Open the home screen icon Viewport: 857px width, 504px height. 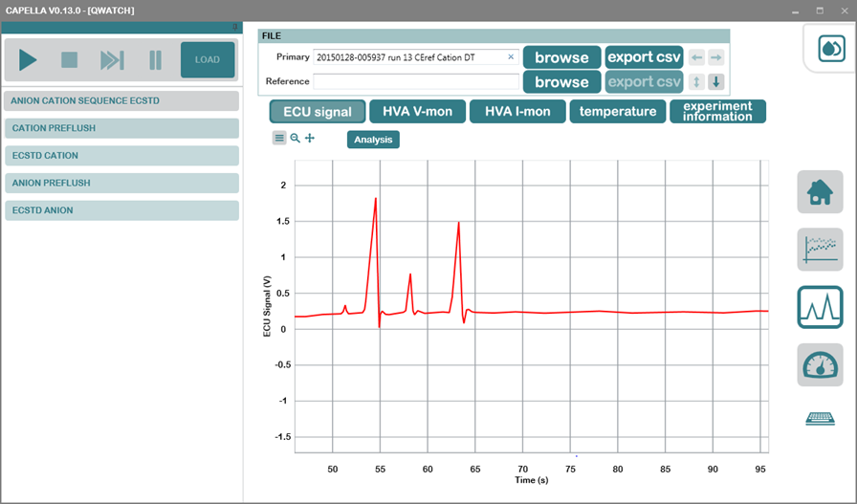[820, 192]
